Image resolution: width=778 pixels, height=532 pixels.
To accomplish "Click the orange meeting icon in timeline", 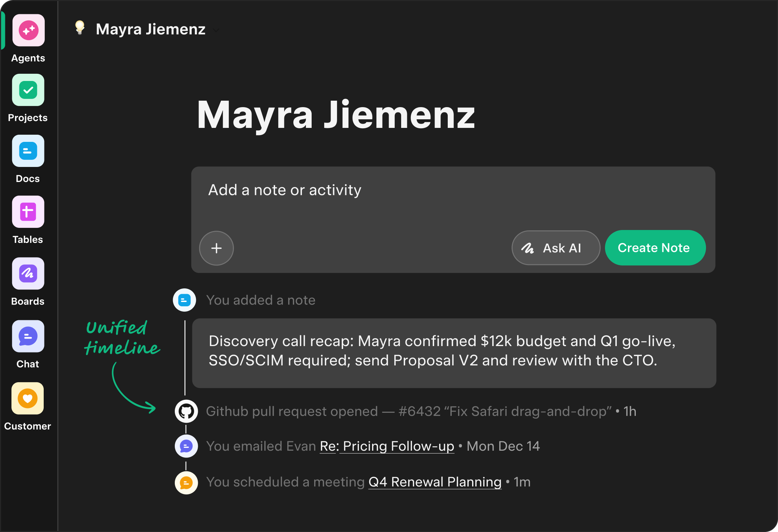I will 186,483.
